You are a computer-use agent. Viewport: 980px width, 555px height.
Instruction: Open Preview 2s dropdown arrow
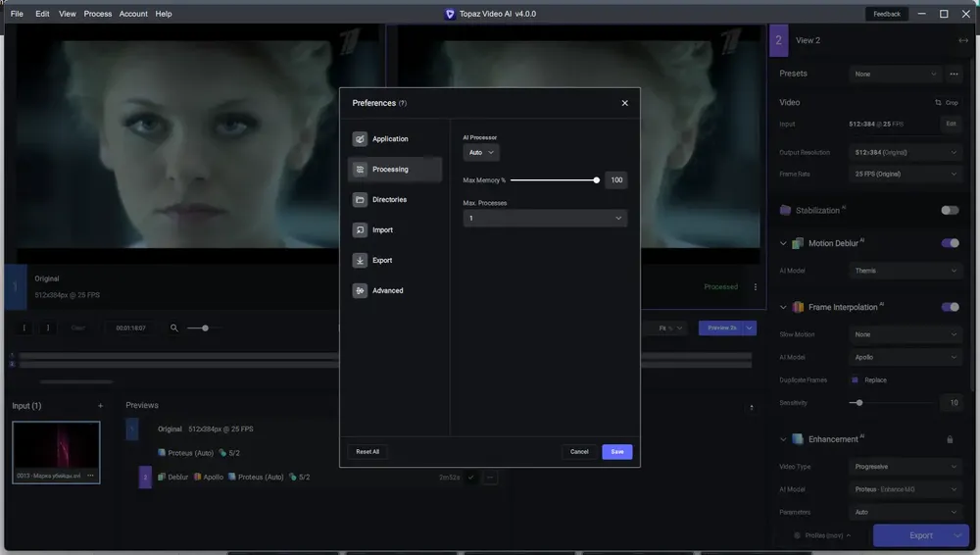(x=750, y=328)
